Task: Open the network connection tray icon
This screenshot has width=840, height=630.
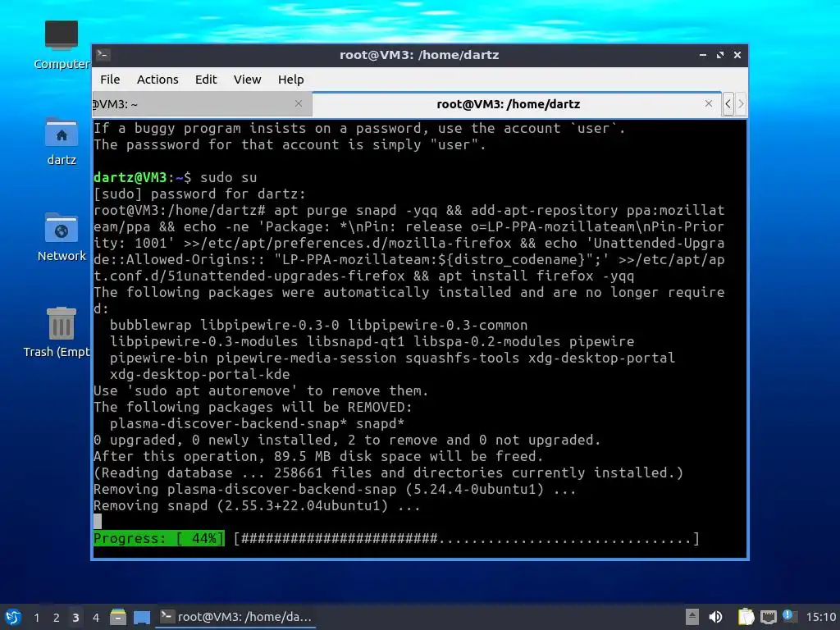Action: click(768, 617)
